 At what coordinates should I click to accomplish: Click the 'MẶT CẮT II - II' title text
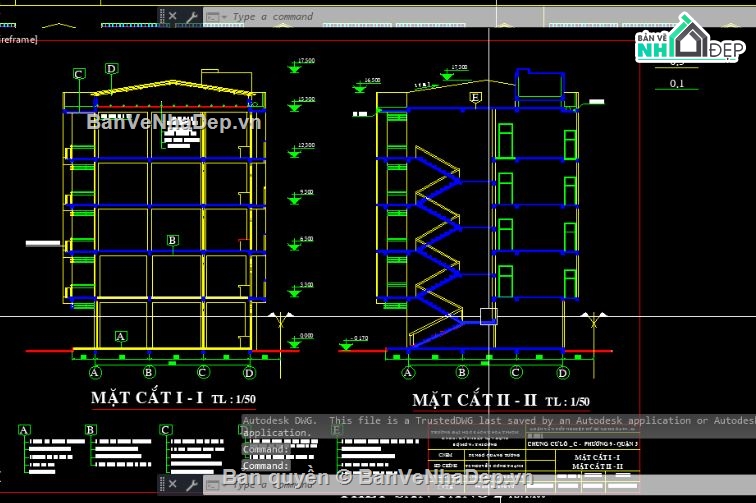coord(476,400)
